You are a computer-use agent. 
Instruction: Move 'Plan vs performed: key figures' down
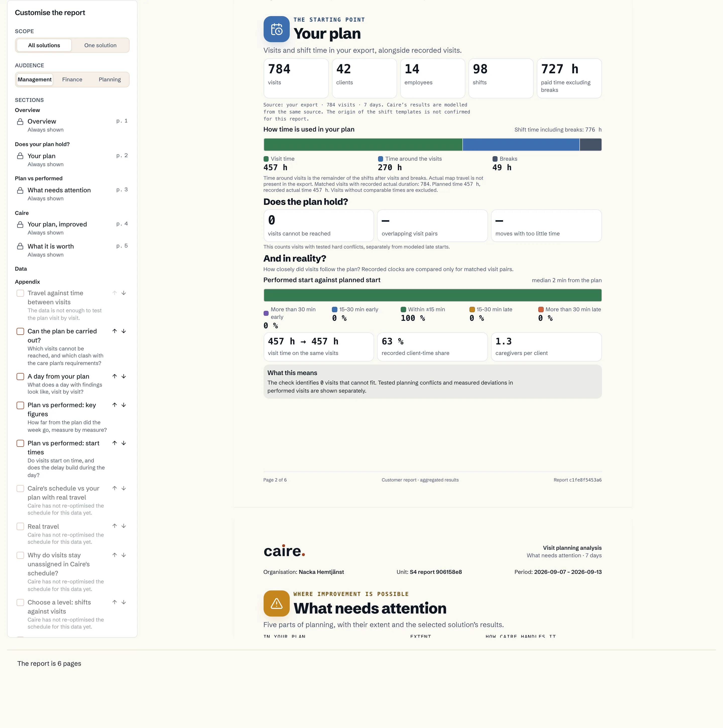click(124, 405)
